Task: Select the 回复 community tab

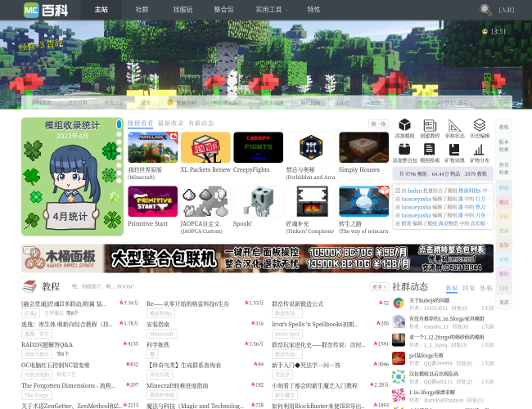Action: coord(469,288)
